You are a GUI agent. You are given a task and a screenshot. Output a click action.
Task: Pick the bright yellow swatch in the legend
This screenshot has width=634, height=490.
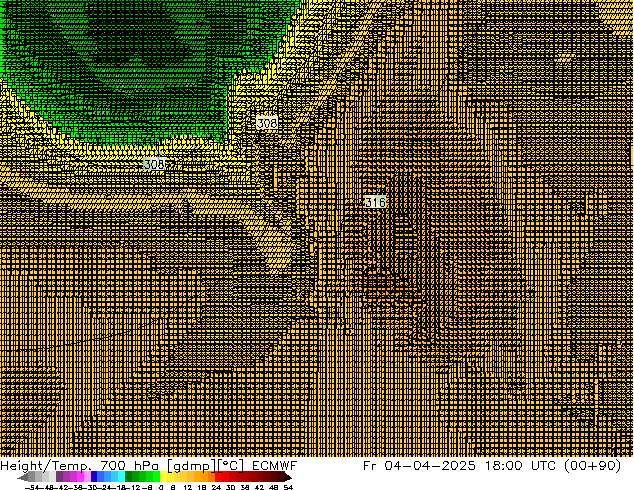(169, 477)
